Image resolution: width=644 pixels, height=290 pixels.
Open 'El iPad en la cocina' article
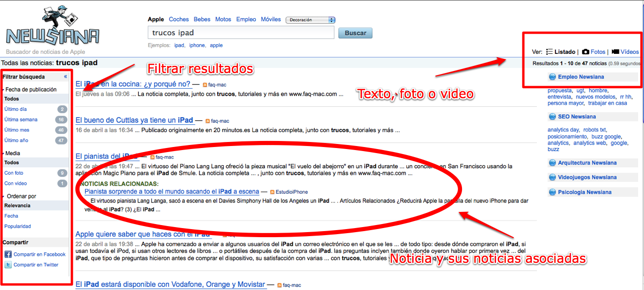(x=133, y=84)
